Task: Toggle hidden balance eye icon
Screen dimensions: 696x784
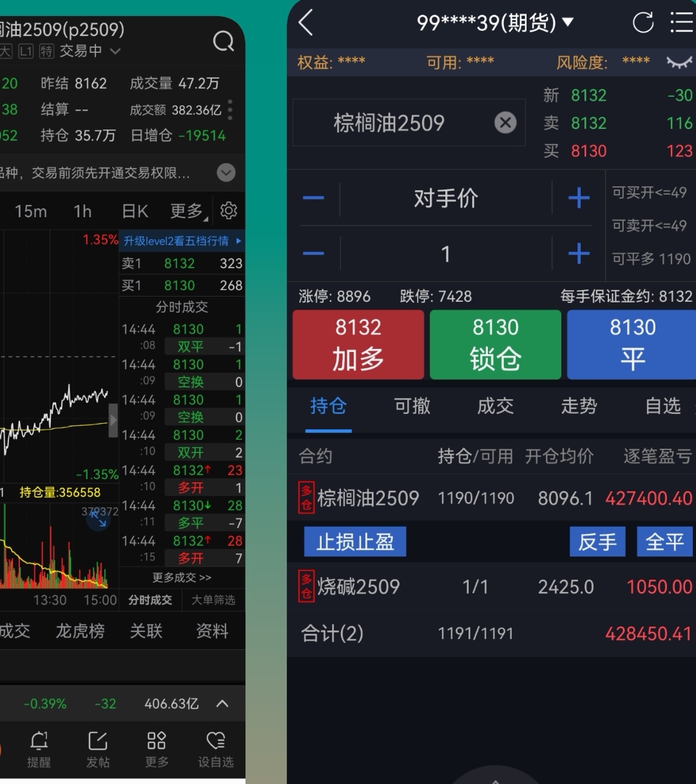Action: [679, 63]
